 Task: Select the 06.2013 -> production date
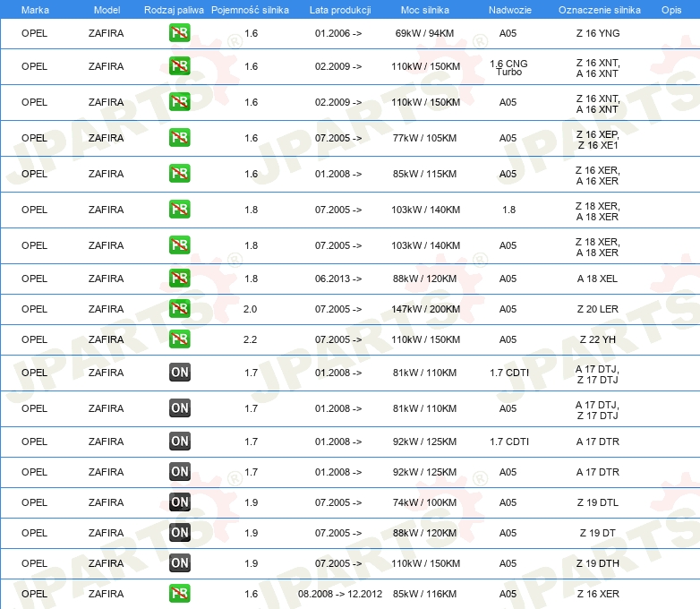click(x=338, y=279)
